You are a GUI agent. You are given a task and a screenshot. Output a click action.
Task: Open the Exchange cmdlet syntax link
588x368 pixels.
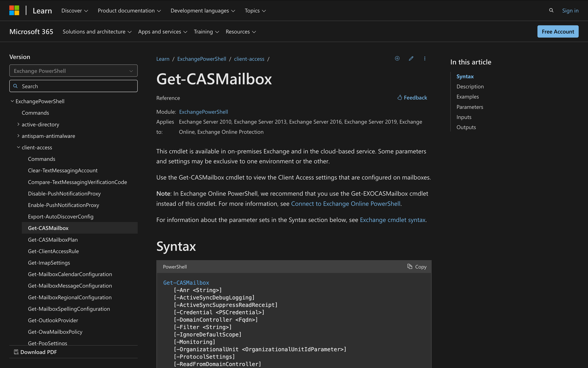[x=392, y=220]
